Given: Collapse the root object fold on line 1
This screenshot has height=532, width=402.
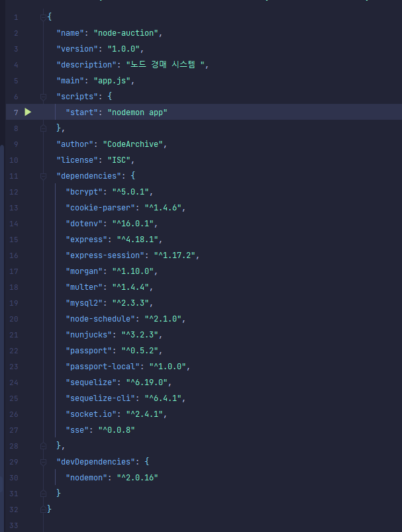Looking at the screenshot, I should click(43, 17).
